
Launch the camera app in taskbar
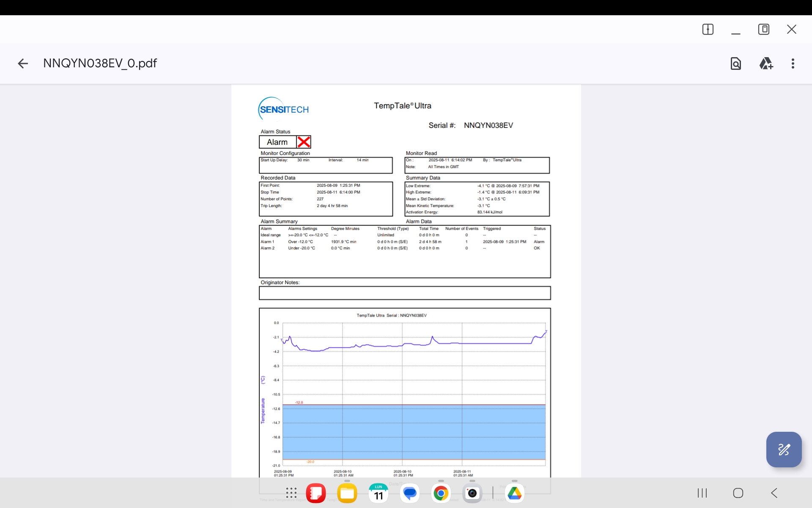[472, 493]
